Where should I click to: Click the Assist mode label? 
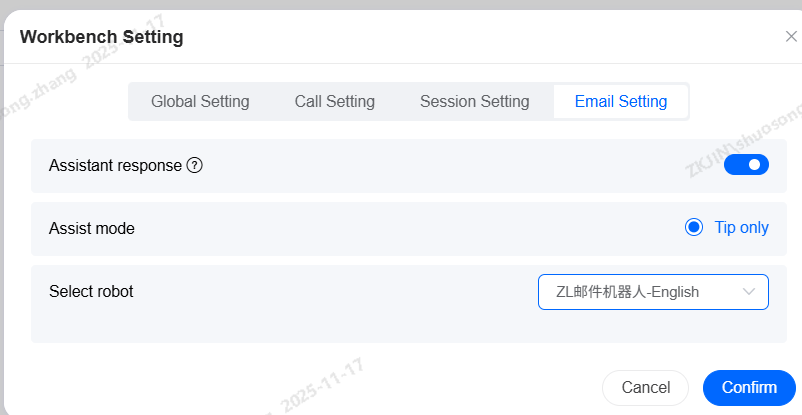(x=92, y=228)
